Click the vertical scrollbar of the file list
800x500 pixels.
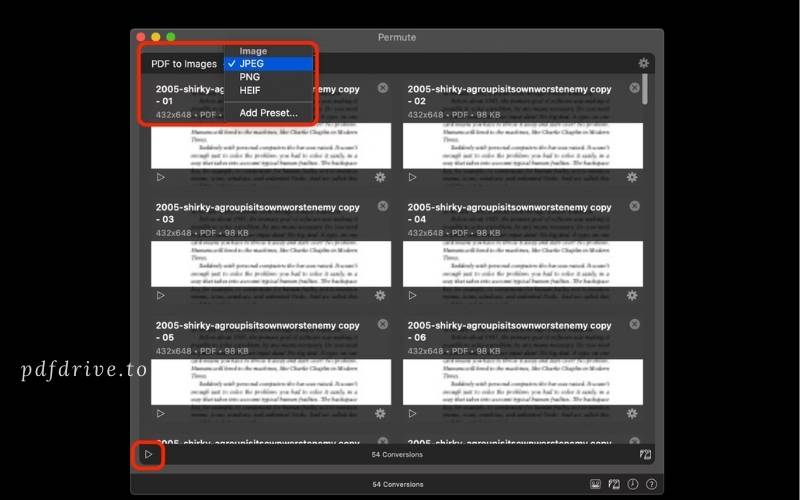coord(645,89)
